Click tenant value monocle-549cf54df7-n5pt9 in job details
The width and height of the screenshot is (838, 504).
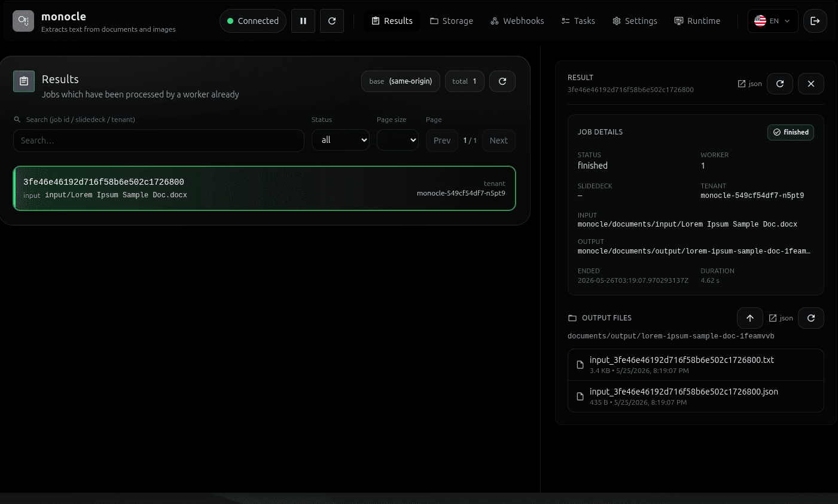point(752,196)
